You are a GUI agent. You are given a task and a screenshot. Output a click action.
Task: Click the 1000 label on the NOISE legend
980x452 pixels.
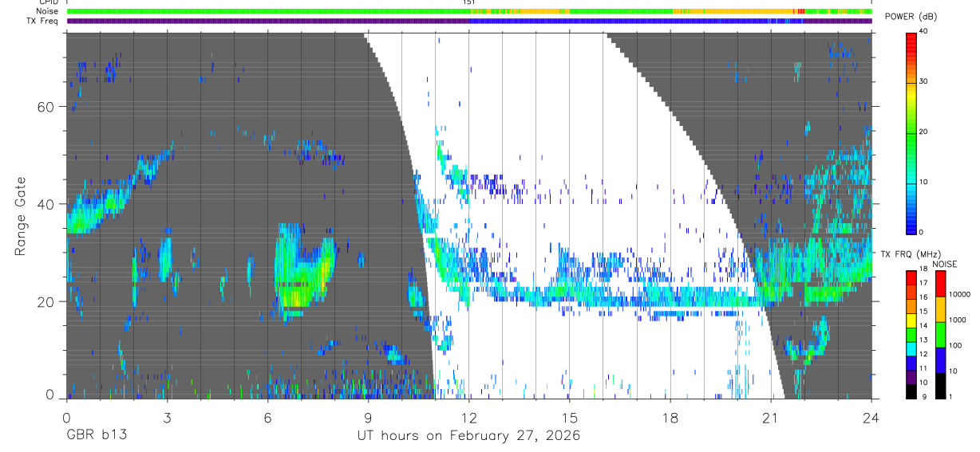tap(957, 320)
